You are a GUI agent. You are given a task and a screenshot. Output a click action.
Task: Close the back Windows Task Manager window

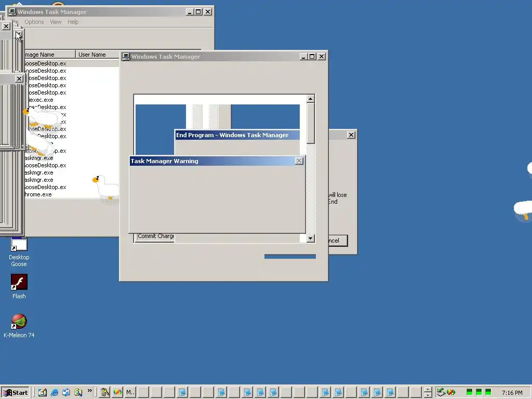[x=208, y=12]
